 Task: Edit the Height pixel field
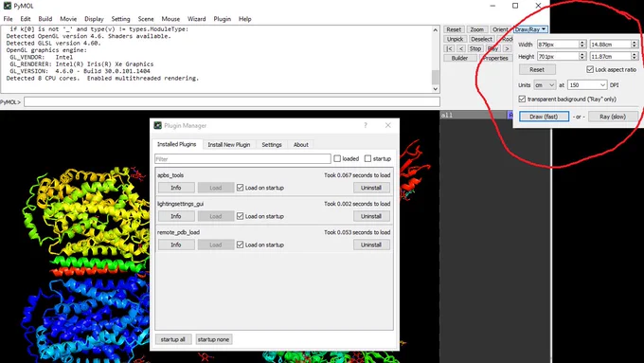558,56
